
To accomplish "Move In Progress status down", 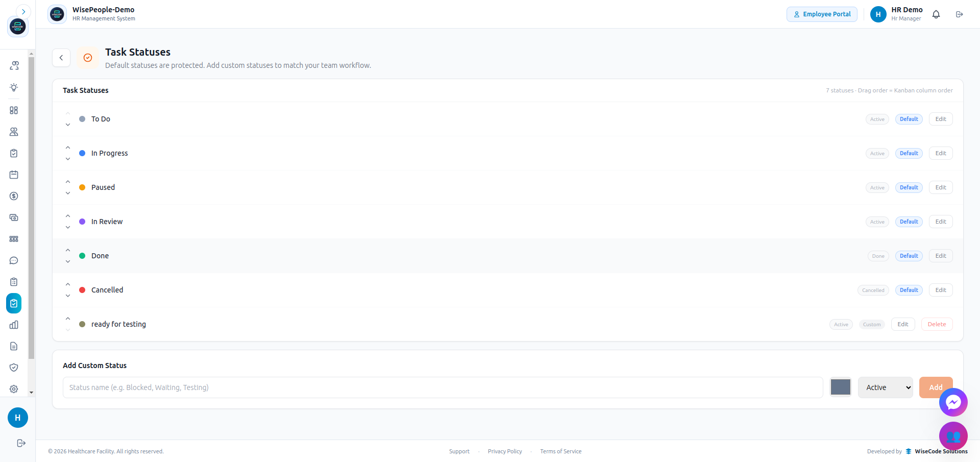I will click(x=68, y=159).
